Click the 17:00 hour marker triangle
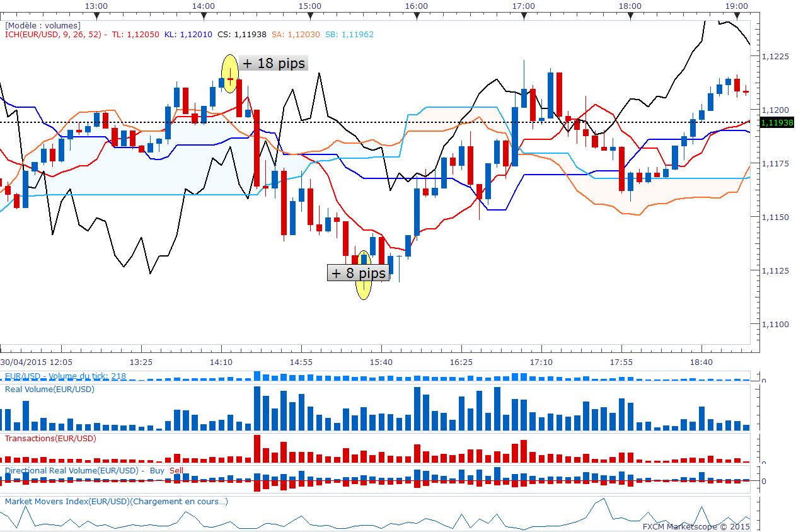 [524, 16]
